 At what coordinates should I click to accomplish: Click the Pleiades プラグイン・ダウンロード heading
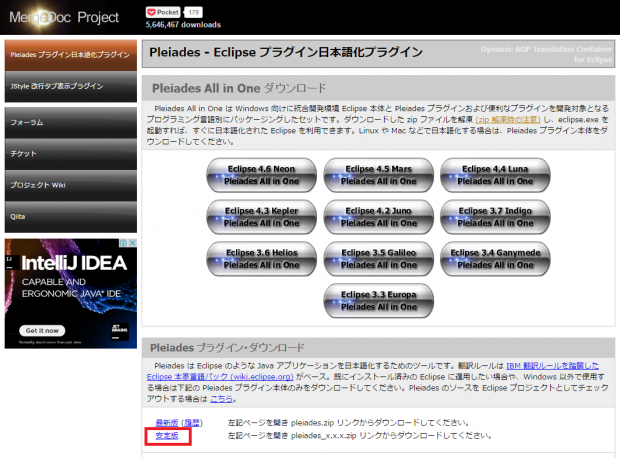(227, 348)
